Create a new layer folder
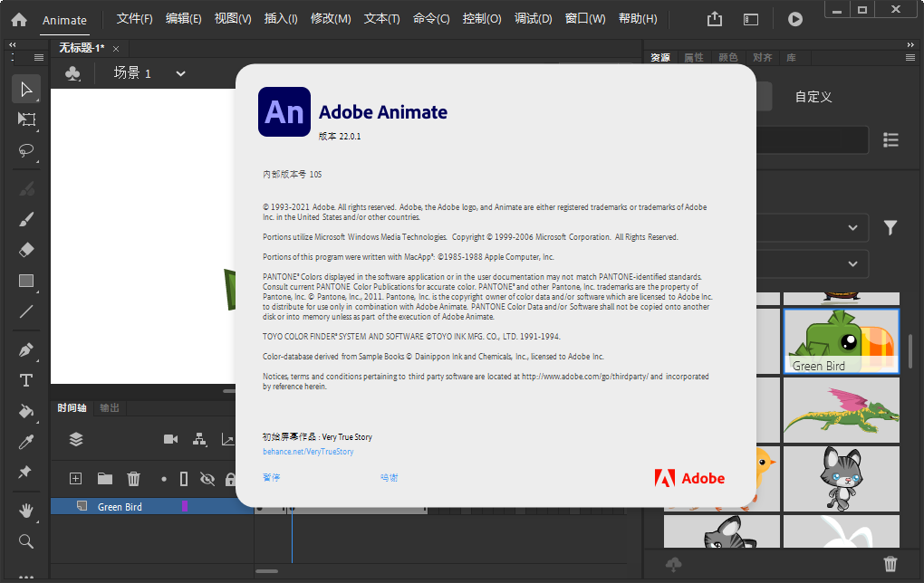This screenshot has height=583, width=924. pos(106,479)
